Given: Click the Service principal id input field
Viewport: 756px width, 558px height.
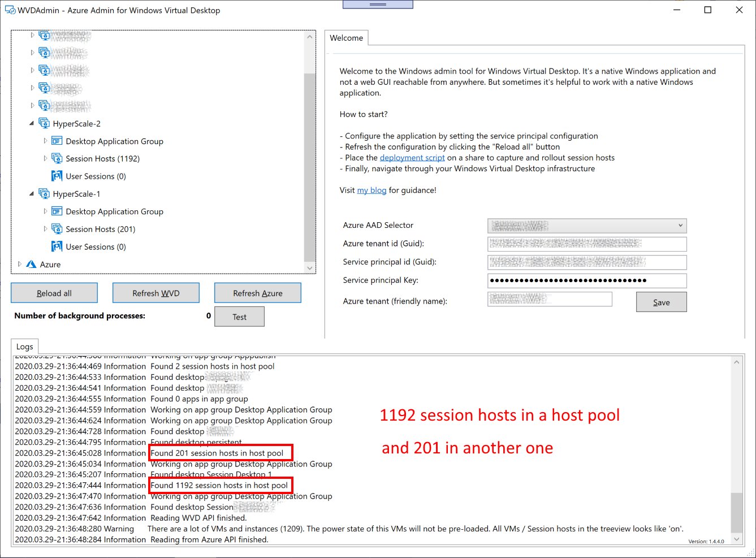Looking at the screenshot, I should tap(587, 262).
